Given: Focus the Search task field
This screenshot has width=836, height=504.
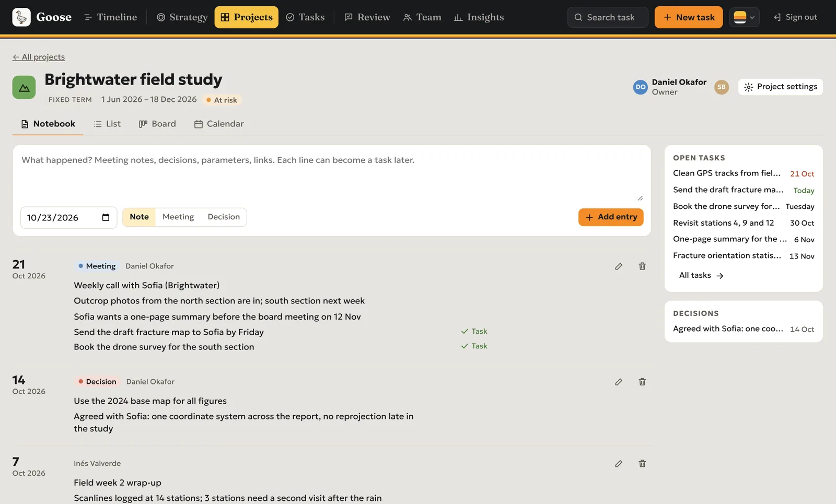Looking at the screenshot, I should pos(608,17).
